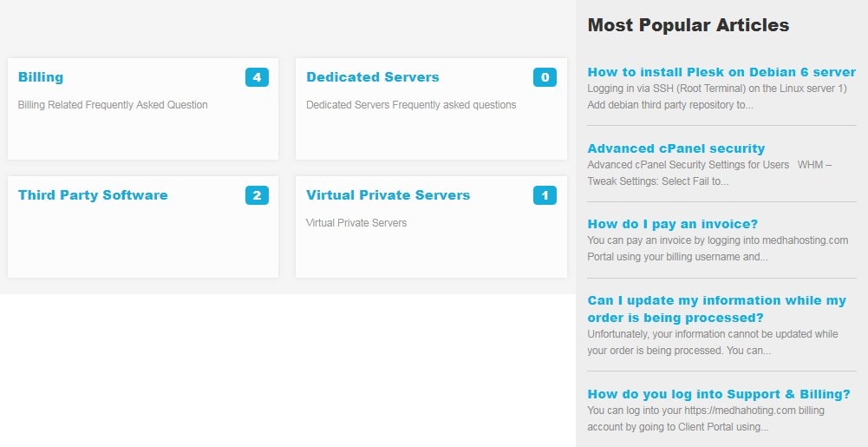Open article about updating information while order processed

[717, 309]
